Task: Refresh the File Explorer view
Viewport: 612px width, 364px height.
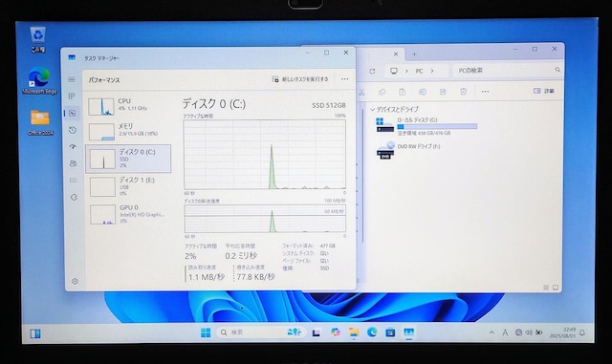Action: 372,71
